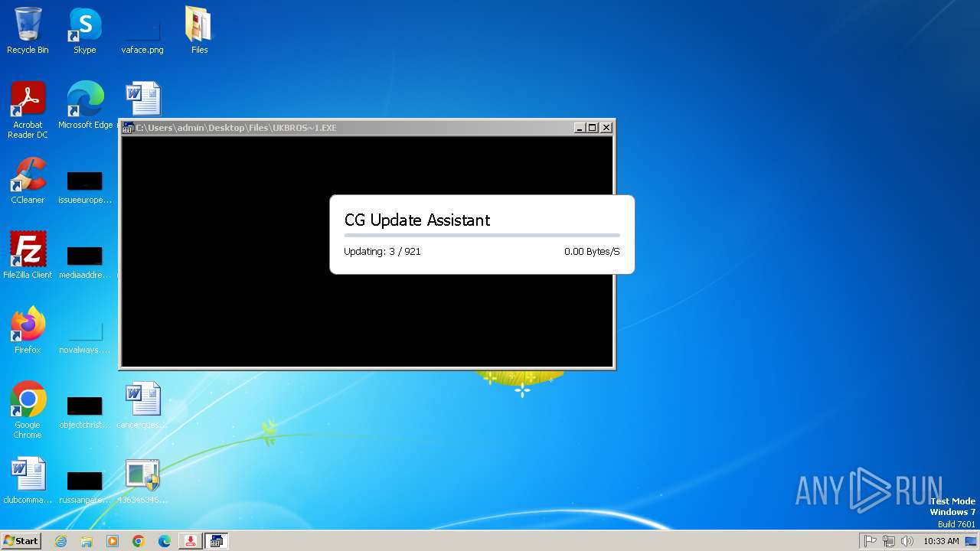Close the UKBROS console window

pyautogui.click(x=606, y=128)
